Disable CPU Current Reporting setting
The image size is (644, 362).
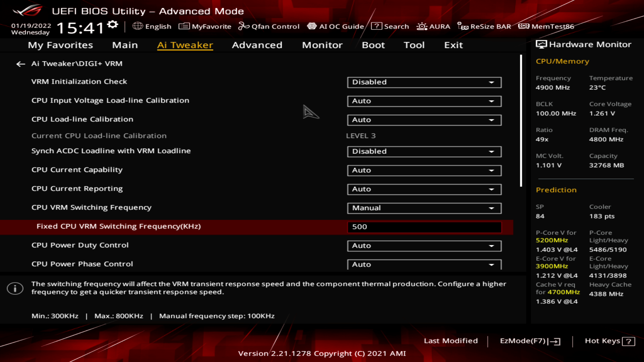423,189
